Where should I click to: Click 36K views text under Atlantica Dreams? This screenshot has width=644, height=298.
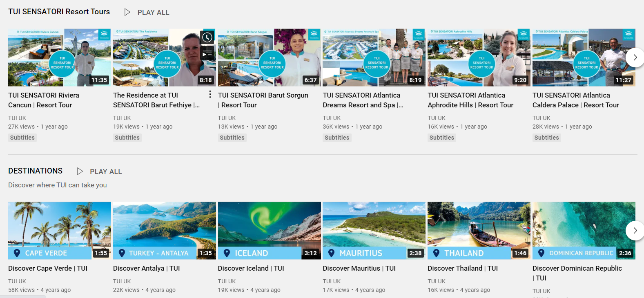click(x=336, y=127)
